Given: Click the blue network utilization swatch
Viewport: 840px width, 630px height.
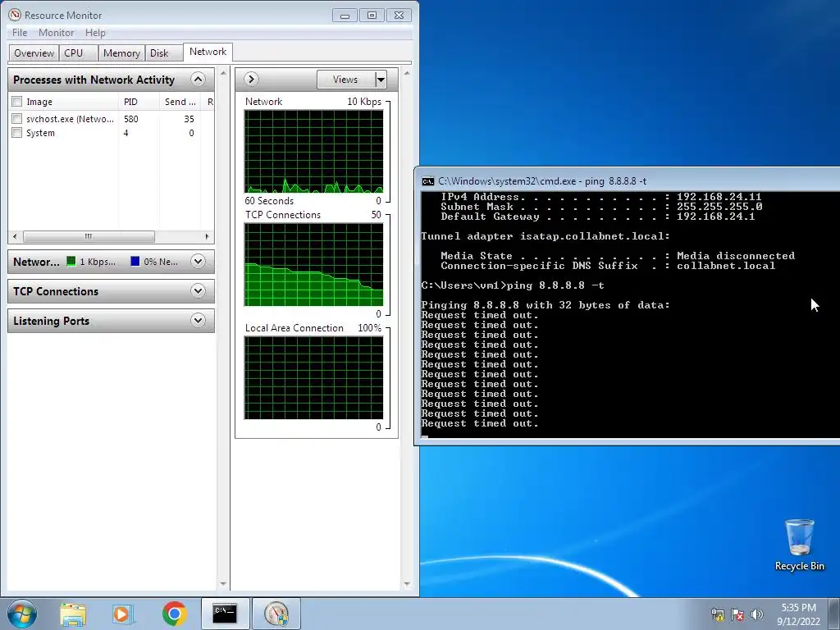Looking at the screenshot, I should click(135, 262).
